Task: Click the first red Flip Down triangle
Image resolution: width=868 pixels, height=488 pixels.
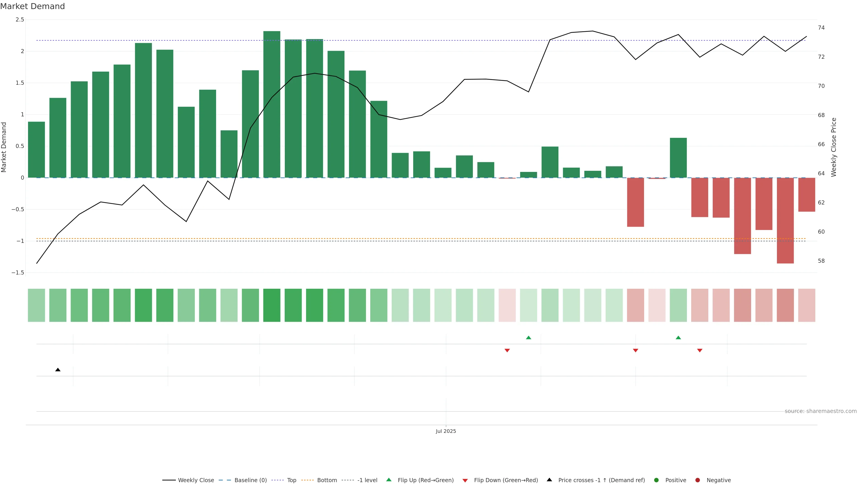Action: tap(507, 351)
